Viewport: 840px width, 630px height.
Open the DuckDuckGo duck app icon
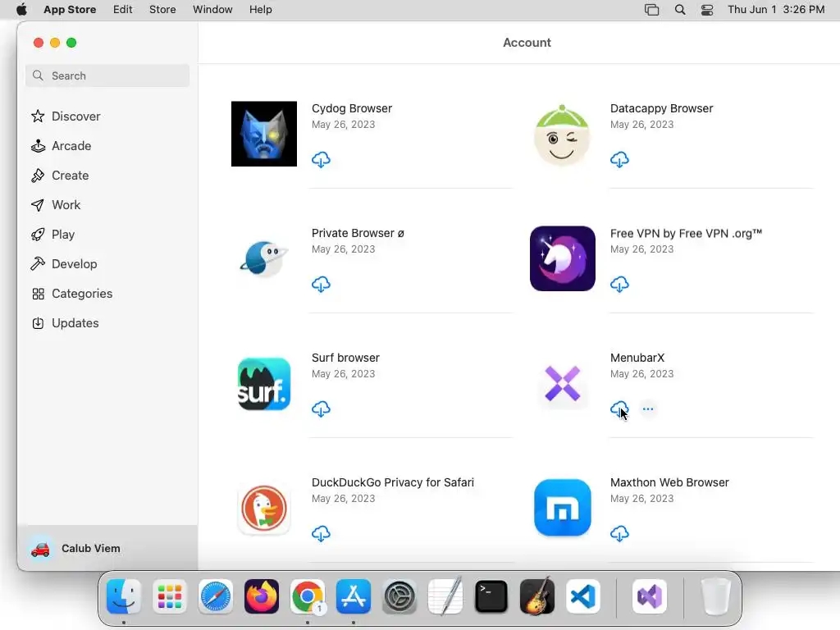(264, 509)
